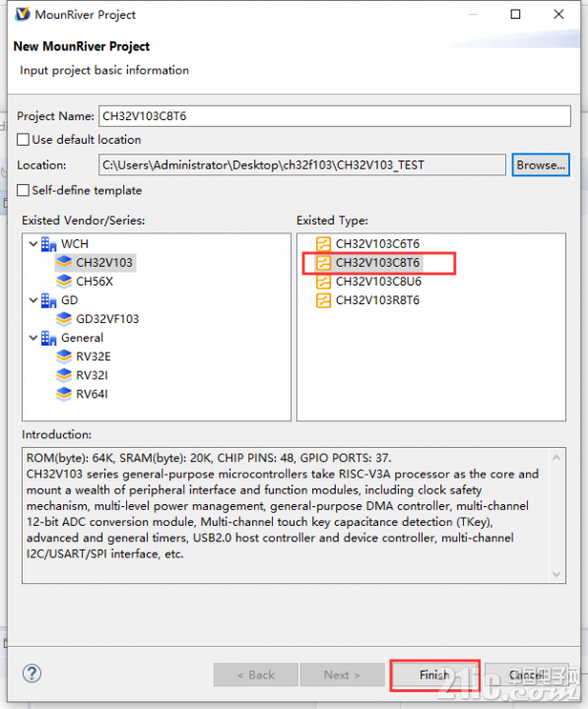Click into the Project Name field
Screen dimensions: 588x709
click(x=335, y=116)
